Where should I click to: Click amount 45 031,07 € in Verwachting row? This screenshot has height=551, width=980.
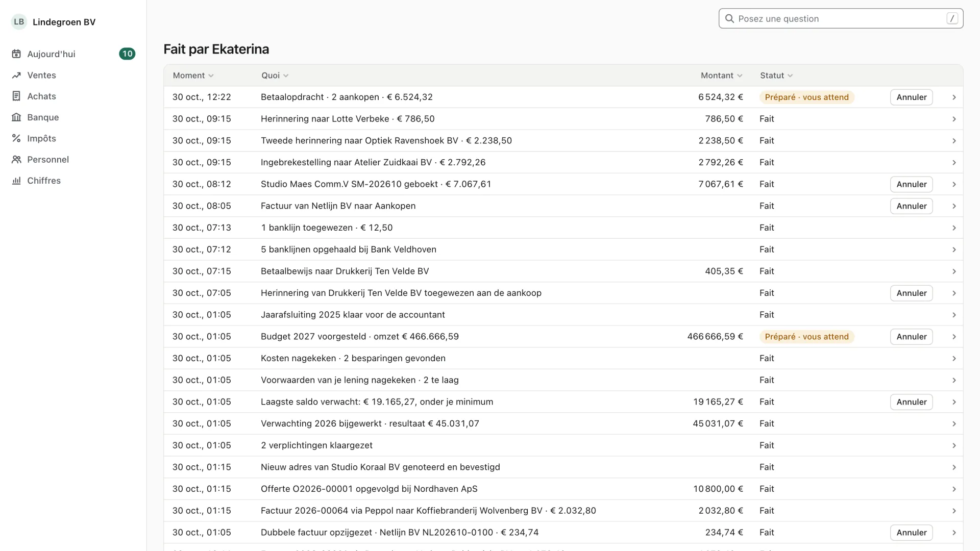[718, 423]
